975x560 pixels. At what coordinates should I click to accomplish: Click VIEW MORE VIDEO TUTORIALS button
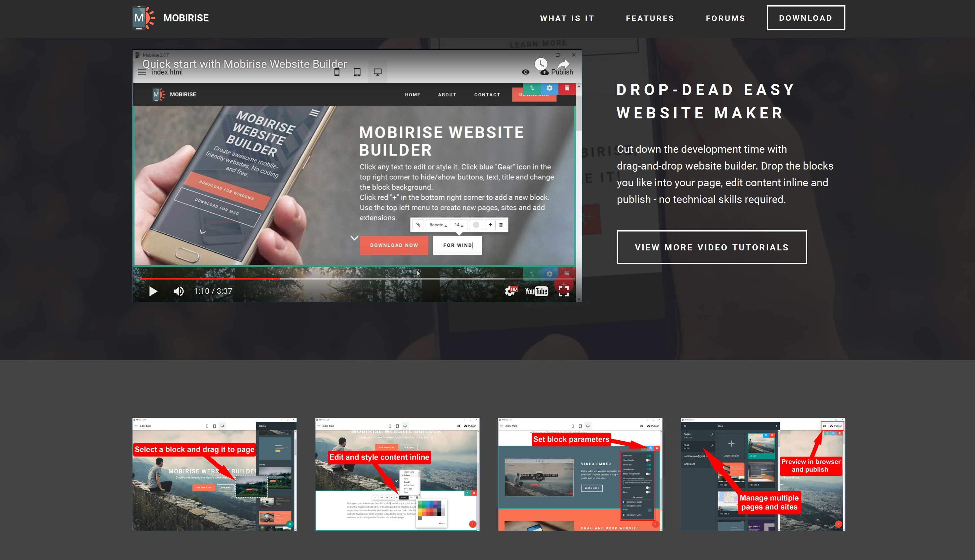712,247
